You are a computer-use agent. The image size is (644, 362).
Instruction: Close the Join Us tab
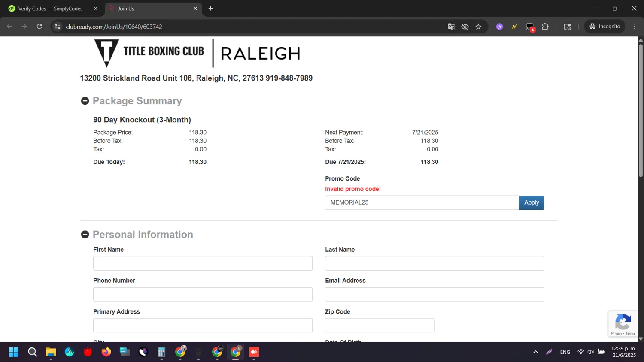tap(195, 9)
